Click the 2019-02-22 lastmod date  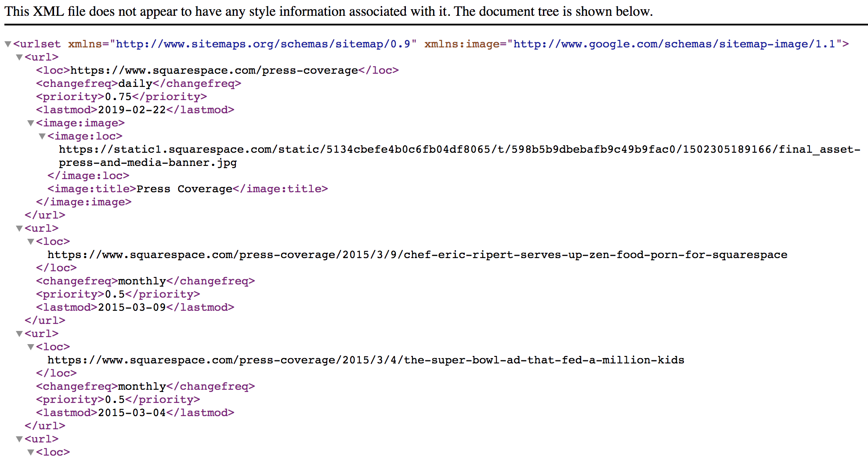pyautogui.click(x=132, y=110)
